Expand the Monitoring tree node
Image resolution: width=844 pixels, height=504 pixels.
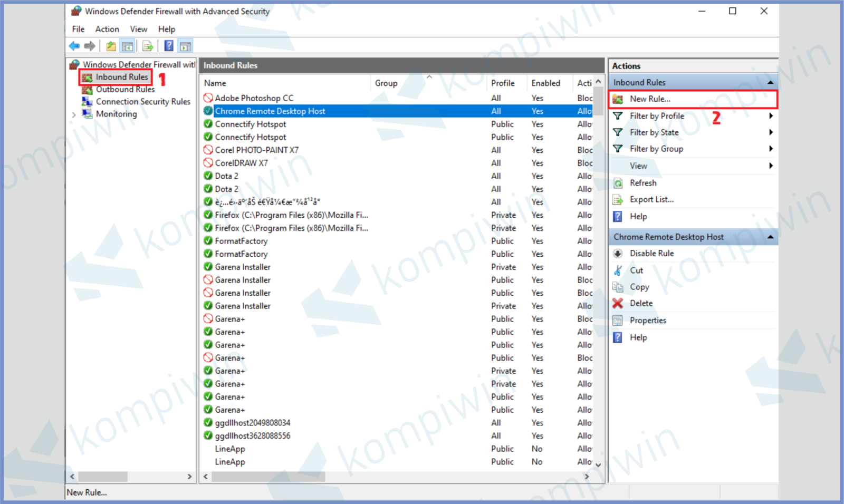(74, 114)
